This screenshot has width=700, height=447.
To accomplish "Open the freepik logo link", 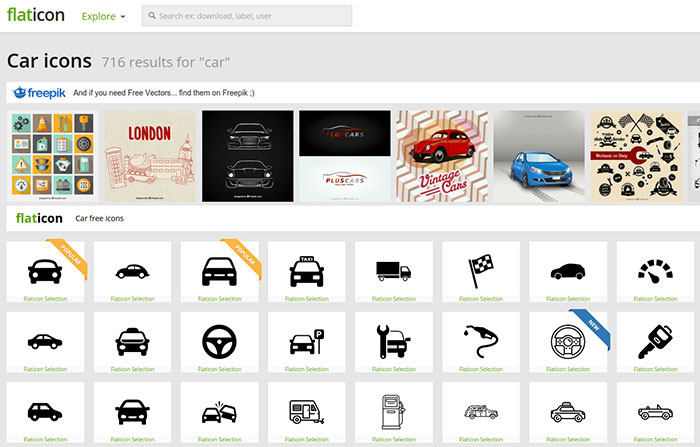I will click(x=39, y=92).
